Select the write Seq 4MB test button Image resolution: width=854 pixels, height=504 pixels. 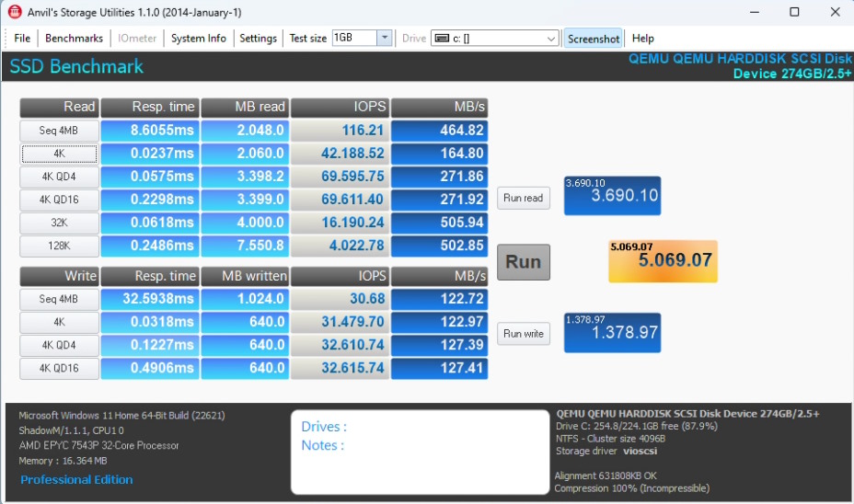pos(60,299)
